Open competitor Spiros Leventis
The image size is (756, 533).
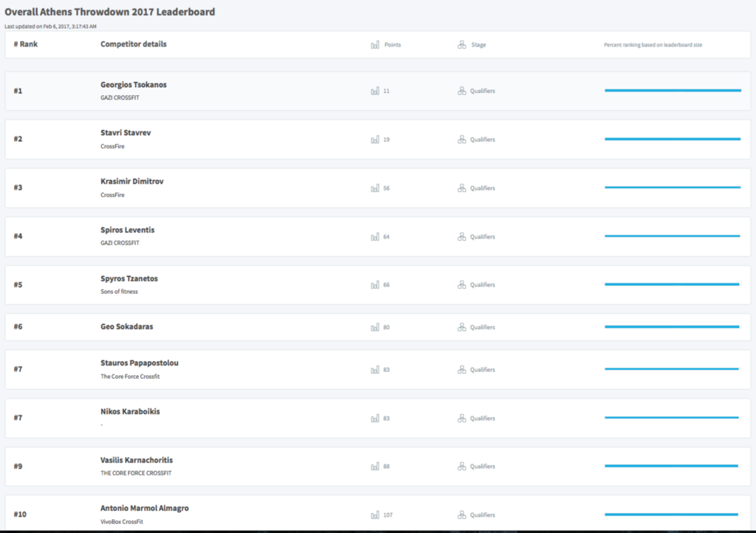click(127, 230)
